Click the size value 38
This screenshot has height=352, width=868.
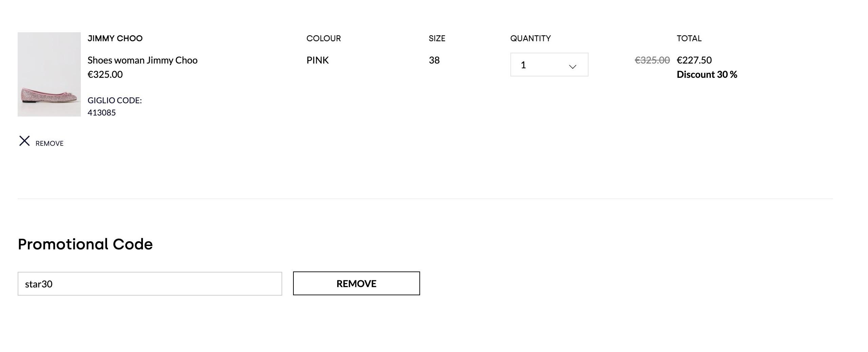[434, 60]
